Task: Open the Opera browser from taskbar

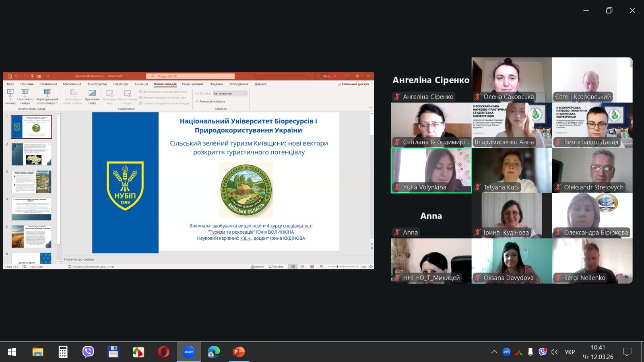Action: pyautogui.click(x=163, y=352)
